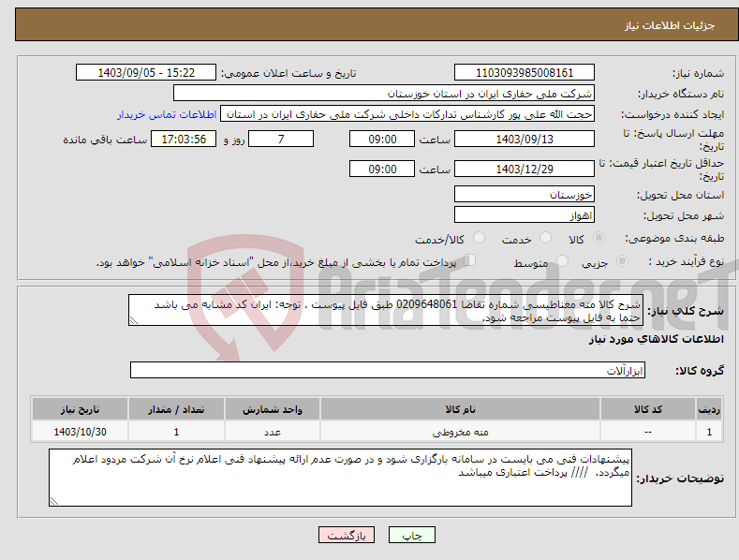
Task: Click the response deadline date 1403/09/13
Action: 525,139
